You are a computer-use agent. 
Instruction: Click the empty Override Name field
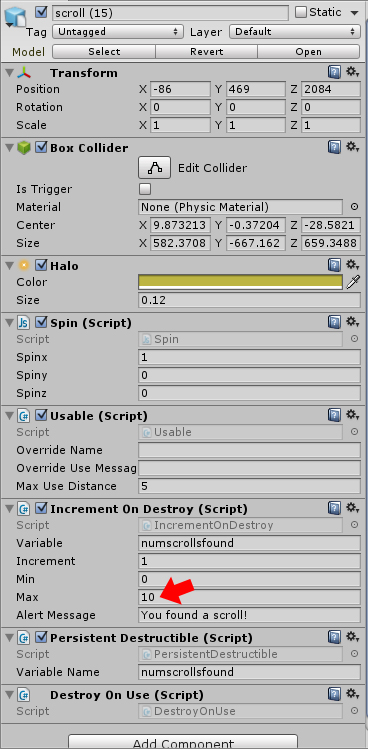pyautogui.click(x=249, y=450)
